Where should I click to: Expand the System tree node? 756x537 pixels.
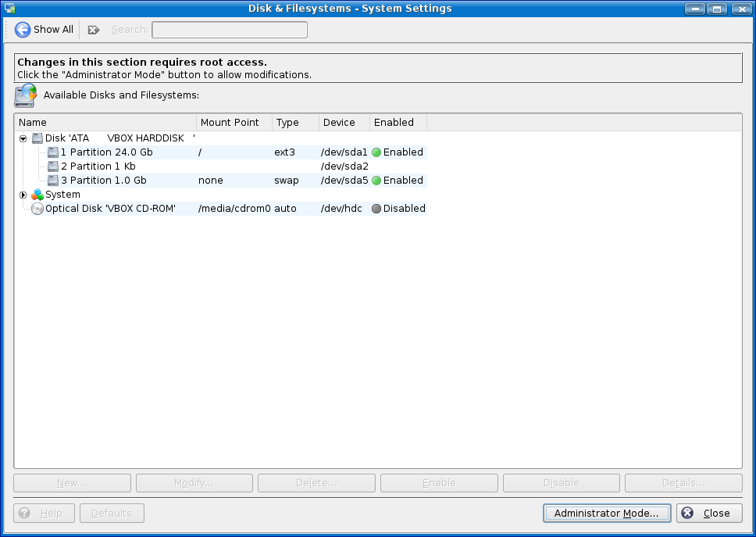click(23, 195)
